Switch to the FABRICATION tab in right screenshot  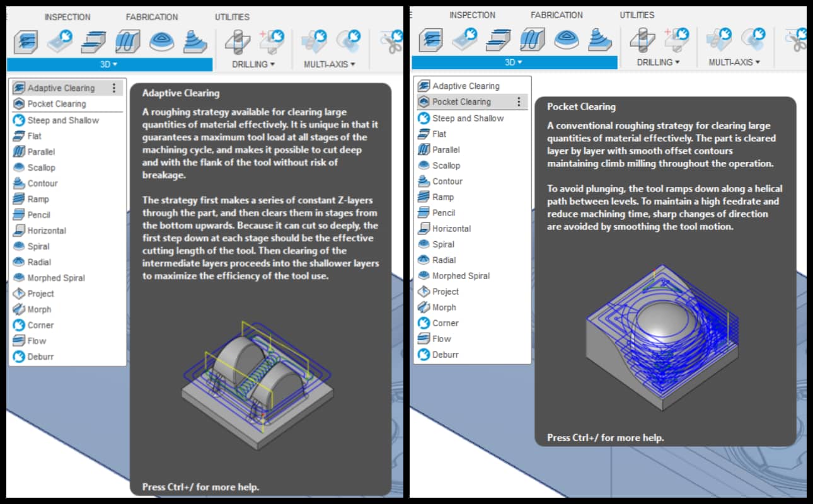(557, 14)
